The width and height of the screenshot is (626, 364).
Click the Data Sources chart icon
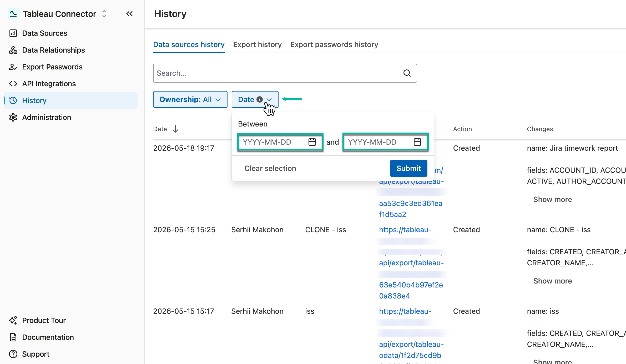pos(13,33)
